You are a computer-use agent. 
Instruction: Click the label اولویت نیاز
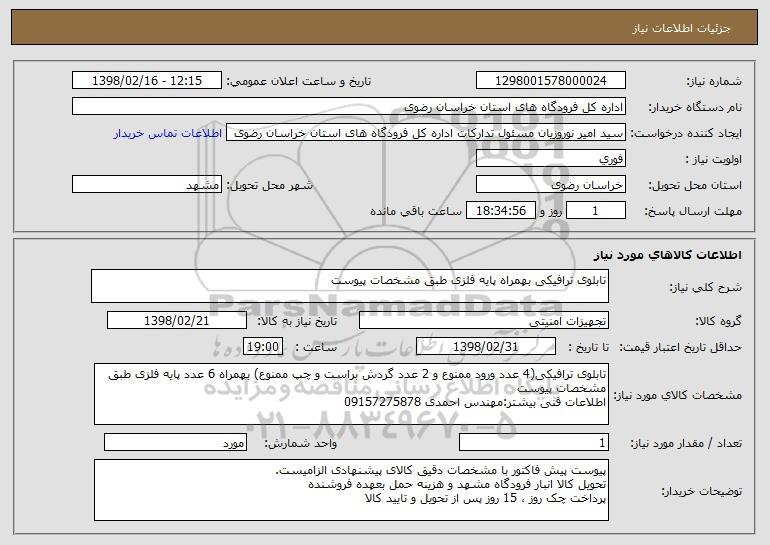714,160
